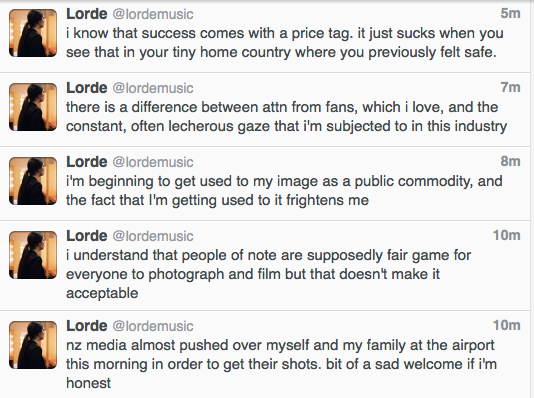Open avatar next to 'people of note' tweet
This screenshot has width=534, height=398.
coord(33,255)
